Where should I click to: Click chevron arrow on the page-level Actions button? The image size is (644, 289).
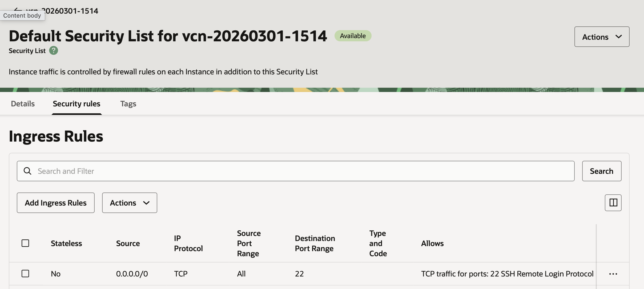(619, 37)
